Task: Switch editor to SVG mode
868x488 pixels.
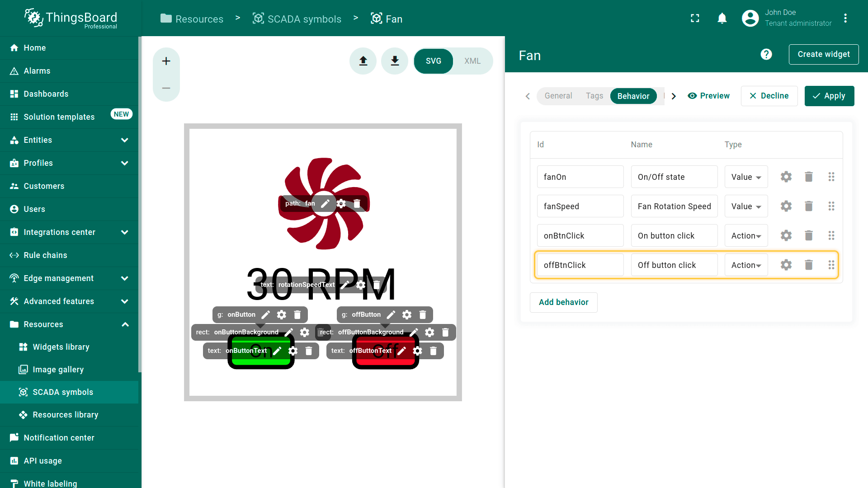Action: coord(433,61)
